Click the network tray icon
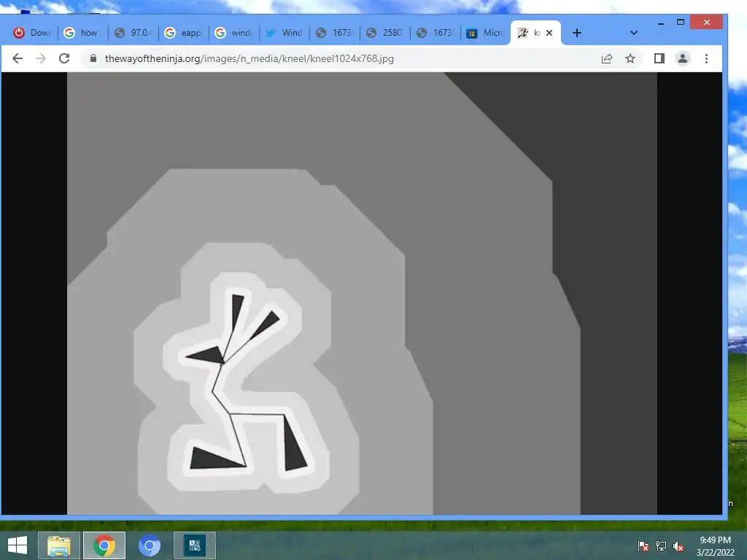Screen dimensions: 747x560 tap(661, 545)
